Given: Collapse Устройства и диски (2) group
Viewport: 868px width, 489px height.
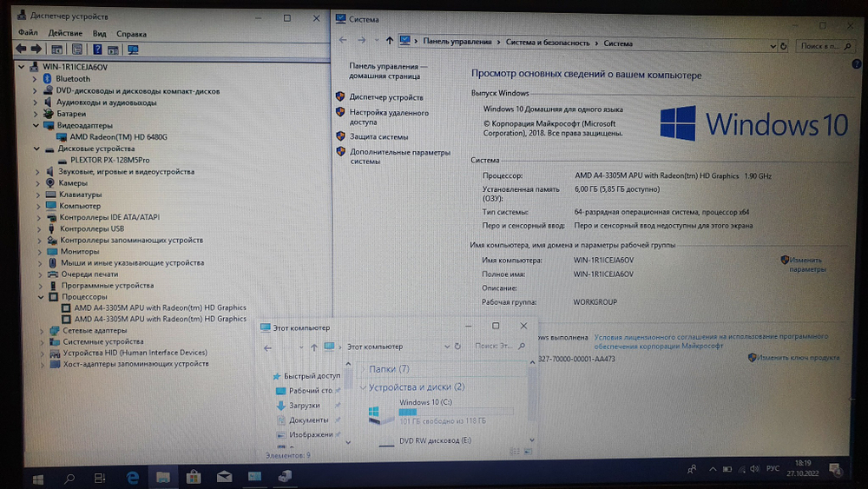Looking at the screenshot, I should [x=363, y=387].
